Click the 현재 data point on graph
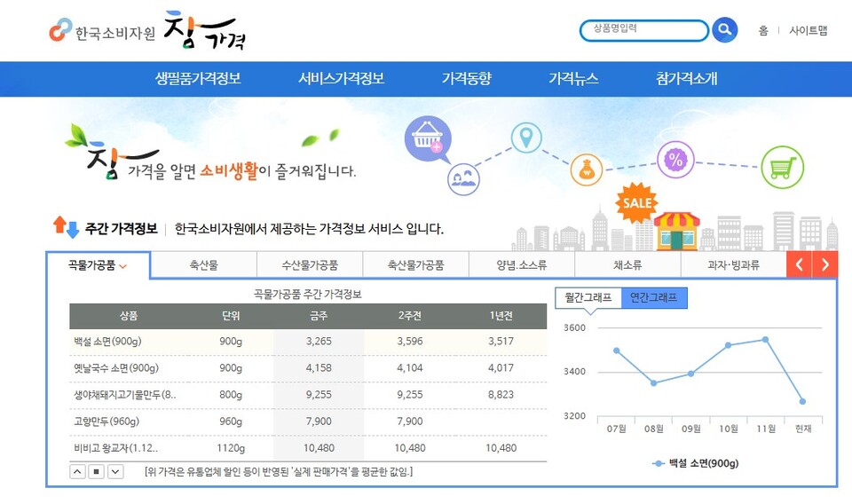This screenshot has height=504, width=852. 802,401
